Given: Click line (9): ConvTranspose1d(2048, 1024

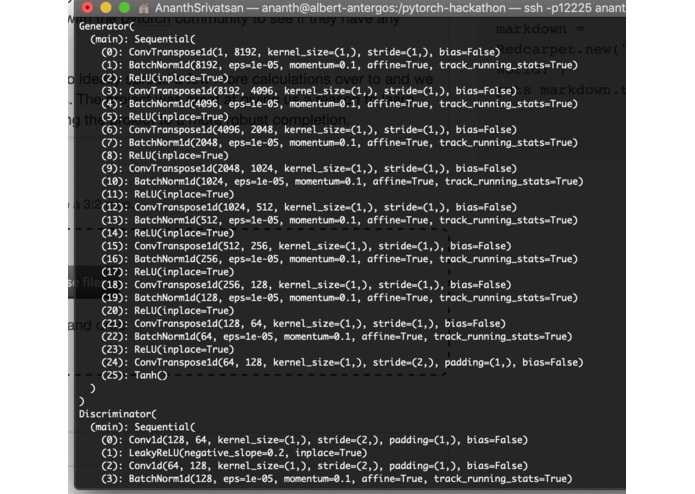Looking at the screenshot, I should (x=309, y=168).
